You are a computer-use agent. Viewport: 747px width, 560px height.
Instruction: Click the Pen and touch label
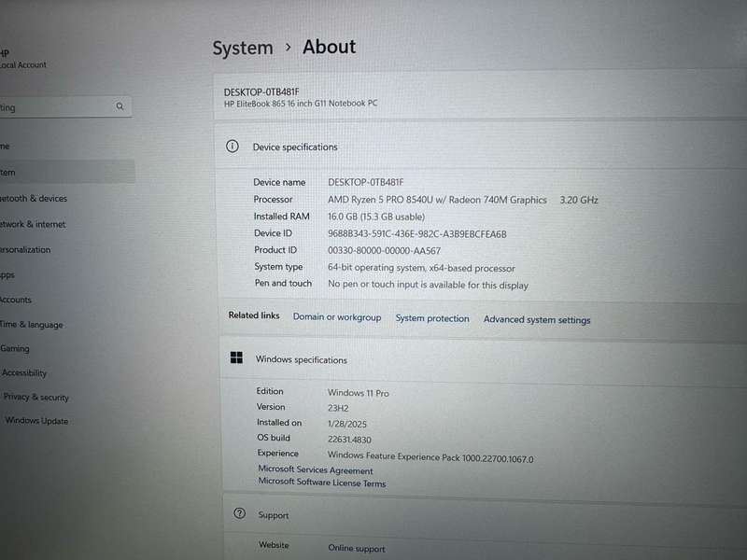[283, 283]
